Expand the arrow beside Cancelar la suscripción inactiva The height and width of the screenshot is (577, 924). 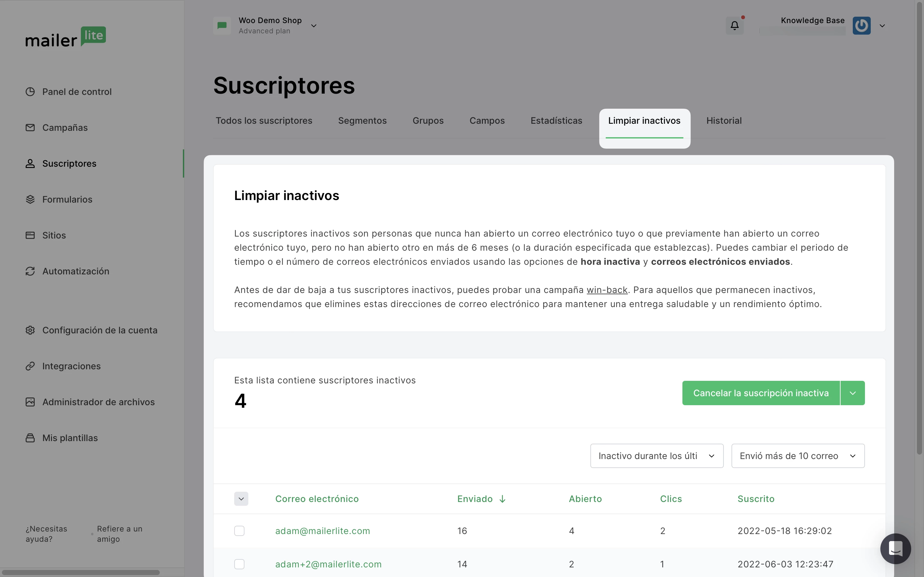tap(852, 393)
